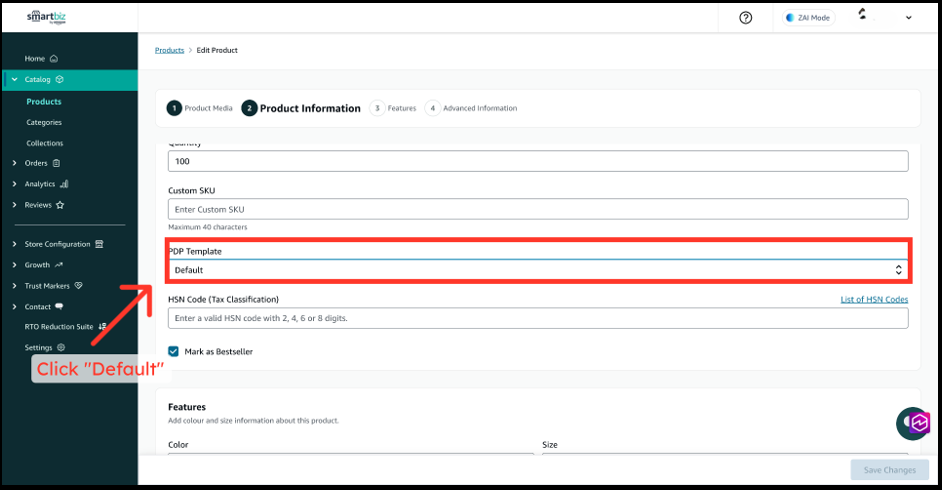Screen dimensions: 942x490
Task: Open the purple chat widget icon
Action: click(913, 423)
